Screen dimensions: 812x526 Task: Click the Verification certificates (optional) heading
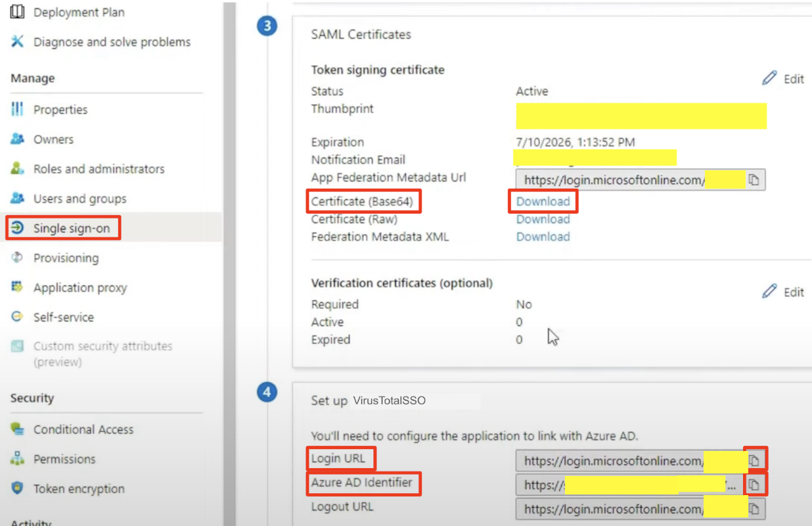pyautogui.click(x=402, y=283)
